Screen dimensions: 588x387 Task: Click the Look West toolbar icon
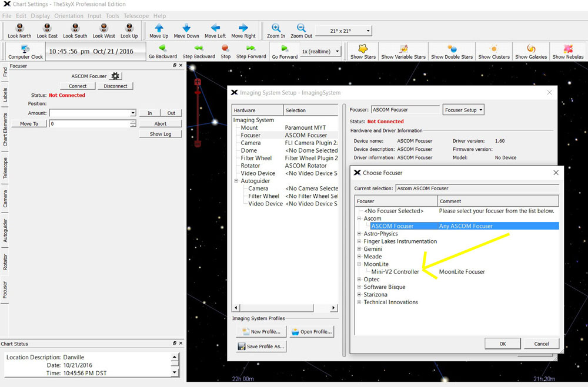pos(104,28)
